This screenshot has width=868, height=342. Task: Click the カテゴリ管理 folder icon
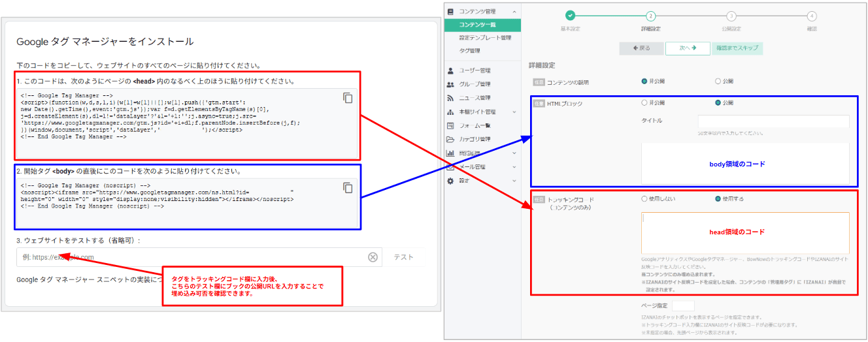[450, 139]
